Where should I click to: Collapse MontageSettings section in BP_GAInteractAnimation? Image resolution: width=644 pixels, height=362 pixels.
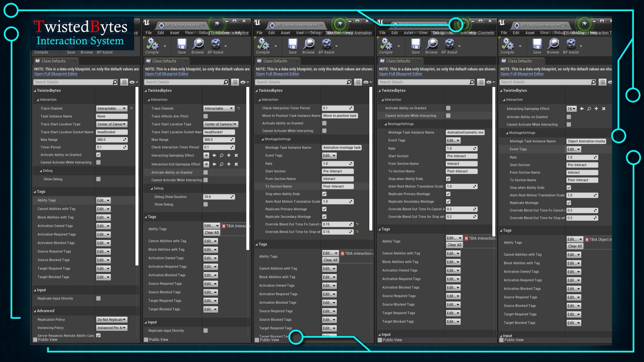pyautogui.click(x=263, y=139)
